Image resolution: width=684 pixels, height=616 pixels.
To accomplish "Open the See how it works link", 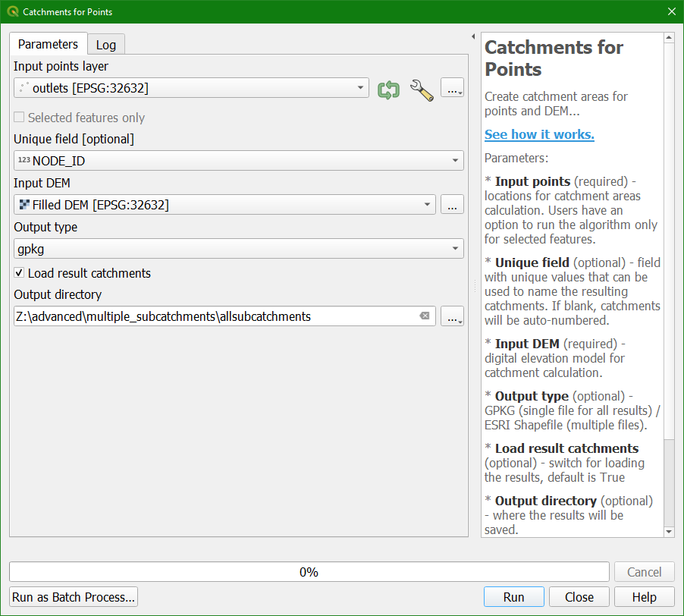I will pyautogui.click(x=539, y=134).
